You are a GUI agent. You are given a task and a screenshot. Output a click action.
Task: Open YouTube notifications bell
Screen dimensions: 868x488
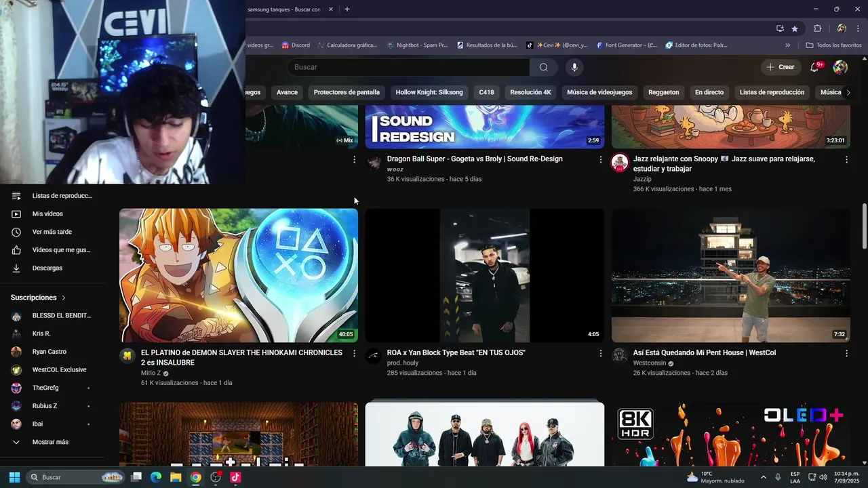point(815,67)
